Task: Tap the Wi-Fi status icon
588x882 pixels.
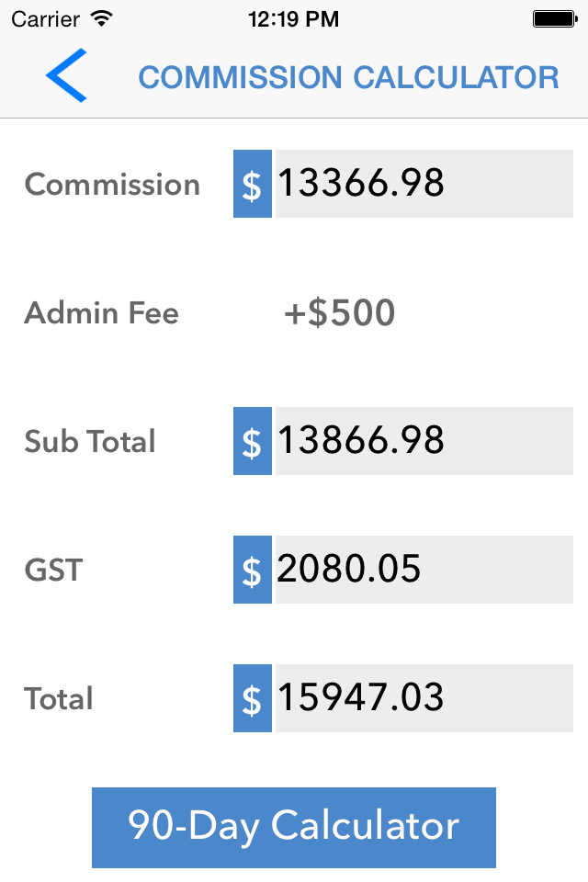Action: point(102,19)
